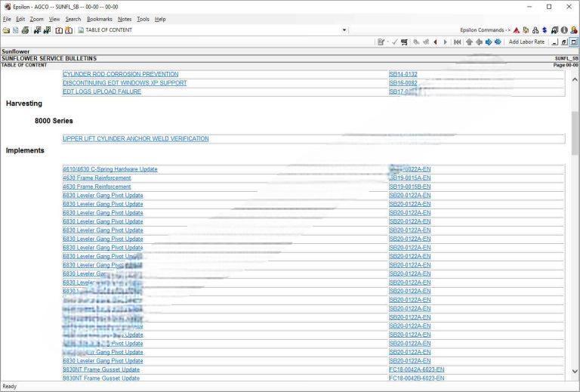Open UPPER LIFT CYLINDER ANCHOR WELD VERIFICATION
Viewport: 580px width, 392px height.
tap(136, 139)
